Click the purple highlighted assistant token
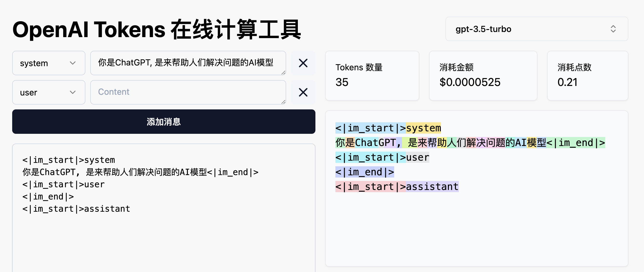The height and width of the screenshot is (272, 644). coord(432,187)
